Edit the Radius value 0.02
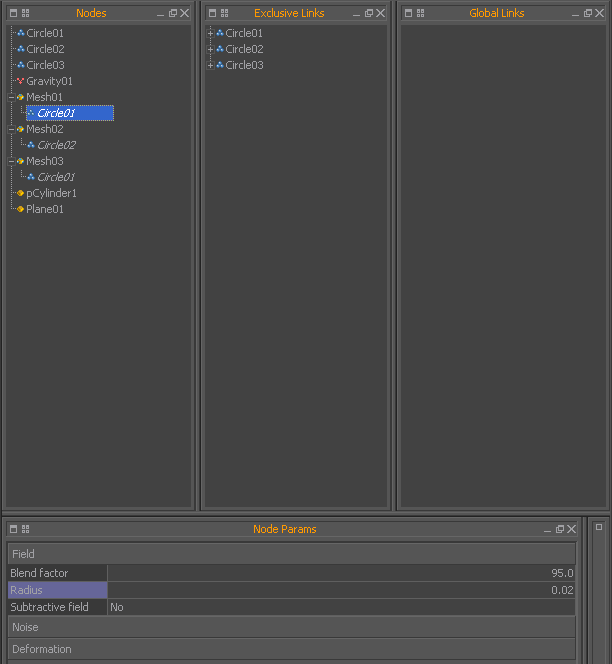612x664 pixels. point(341,590)
